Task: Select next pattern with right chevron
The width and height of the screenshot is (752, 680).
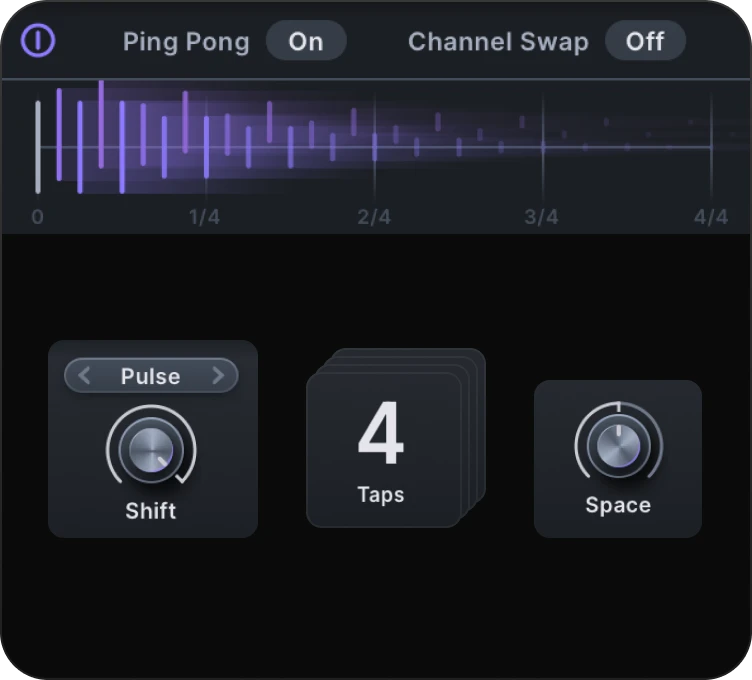Action: coord(218,375)
